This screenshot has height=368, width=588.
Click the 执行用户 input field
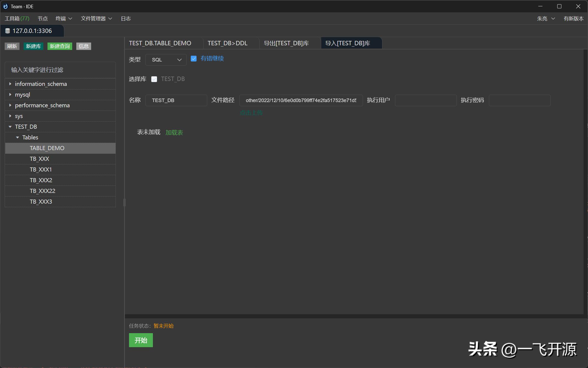click(x=425, y=100)
